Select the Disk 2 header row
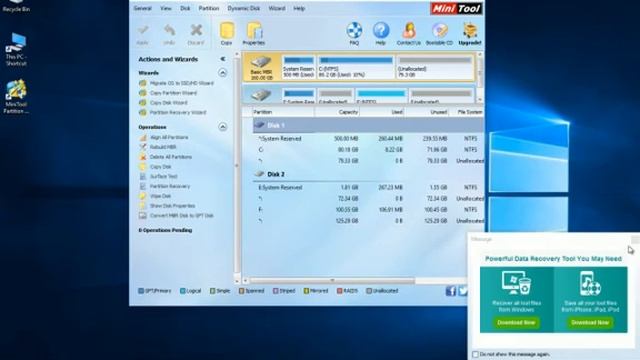The height and width of the screenshot is (360, 640). click(x=368, y=174)
